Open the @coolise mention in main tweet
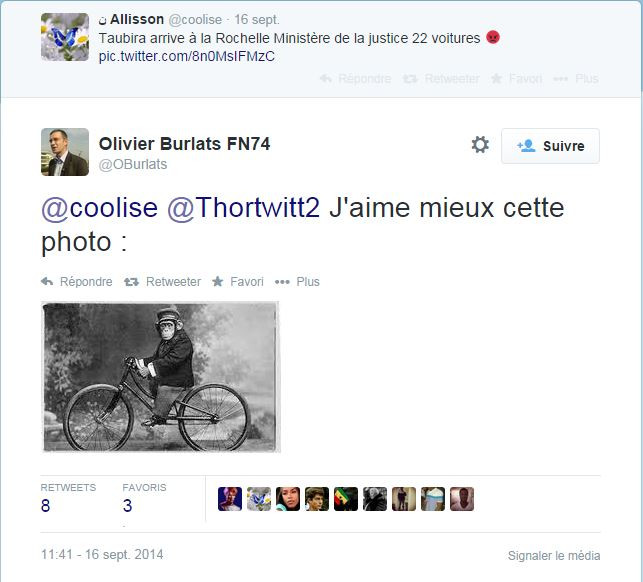Viewport: 643px width, 582px height. tap(100, 208)
